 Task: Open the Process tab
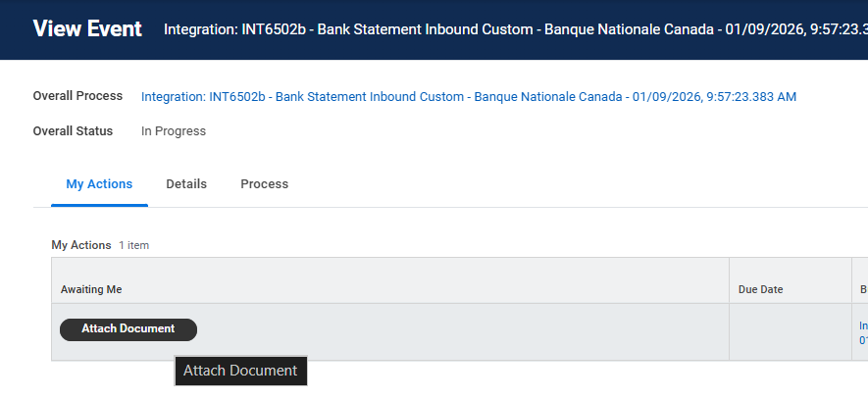265,184
